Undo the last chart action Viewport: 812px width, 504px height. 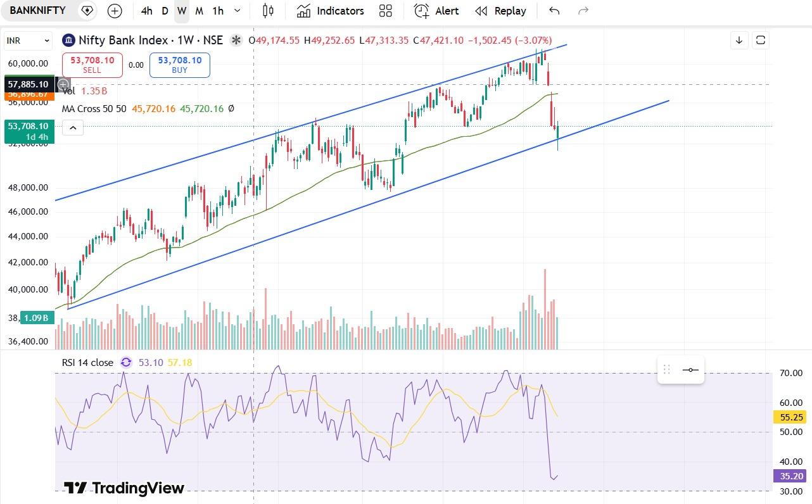[554, 11]
